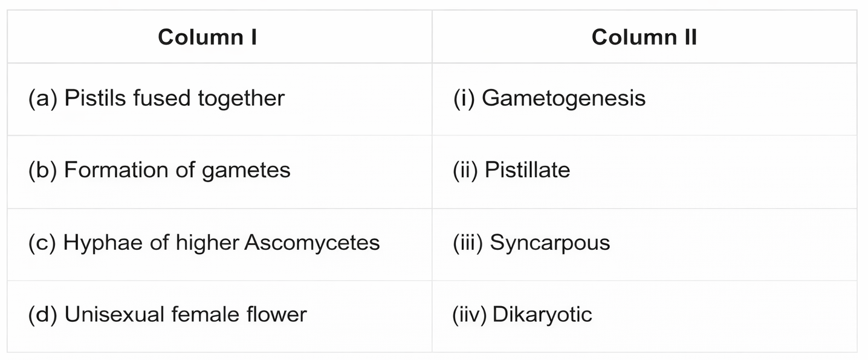Click the '(iii)' numeral beside Syncarpous
This screenshot has width=868, height=360.
click(468, 243)
